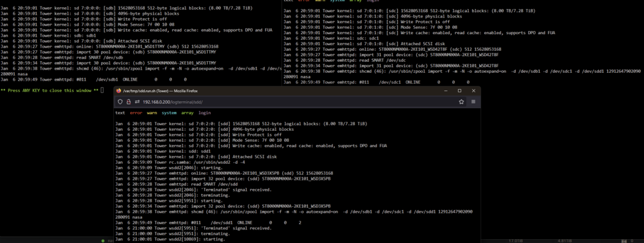
Task: Minimize the Firefox log window
Action: pyautogui.click(x=445, y=91)
